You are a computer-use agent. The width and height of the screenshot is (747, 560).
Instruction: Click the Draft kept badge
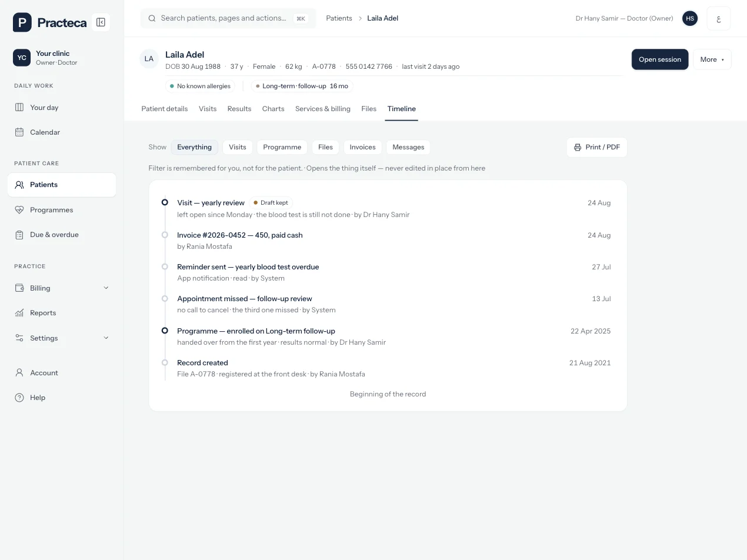[x=271, y=203]
